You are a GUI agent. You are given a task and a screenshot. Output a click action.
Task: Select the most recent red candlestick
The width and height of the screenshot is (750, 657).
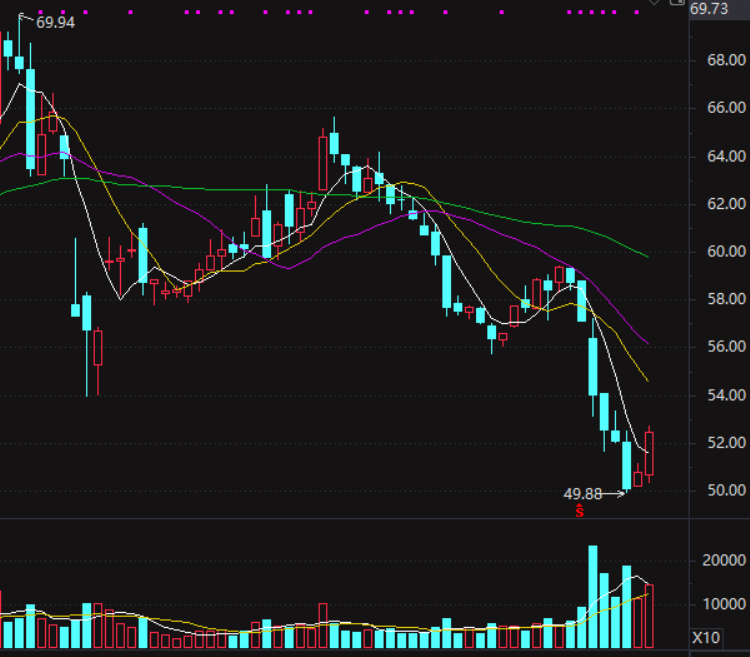[x=649, y=453]
